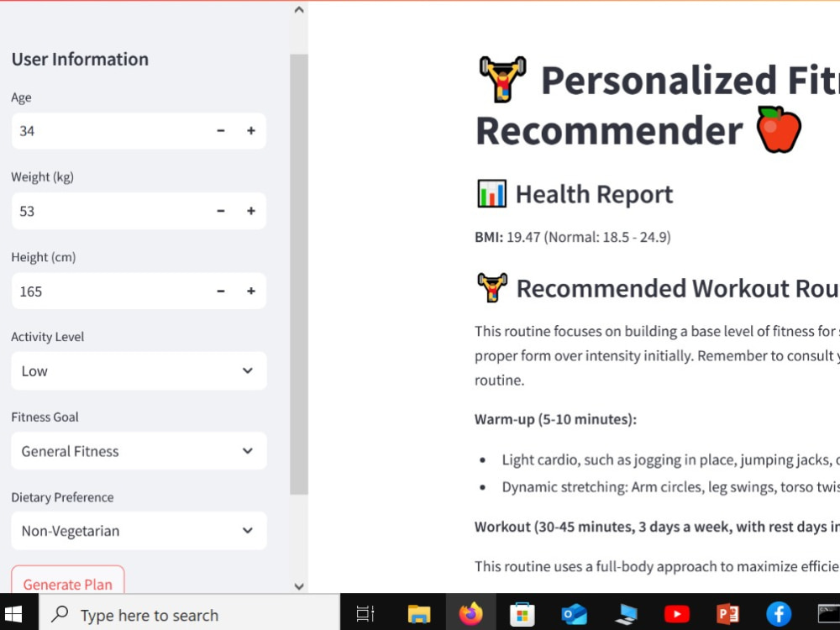Click the 'Dynamic stretching' bullet item

coord(670,487)
